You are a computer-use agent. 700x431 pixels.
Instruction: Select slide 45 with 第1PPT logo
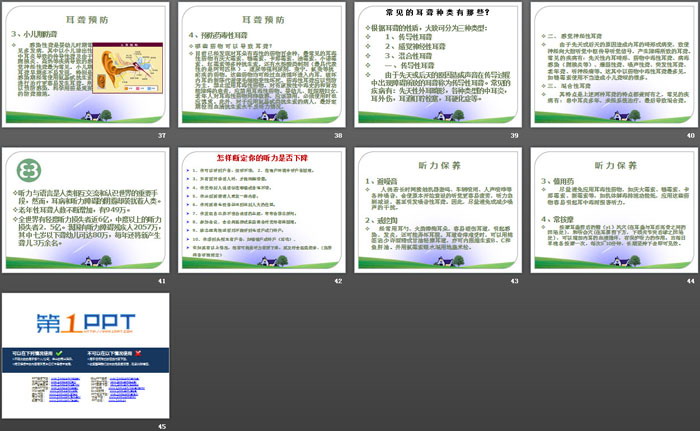(x=86, y=356)
